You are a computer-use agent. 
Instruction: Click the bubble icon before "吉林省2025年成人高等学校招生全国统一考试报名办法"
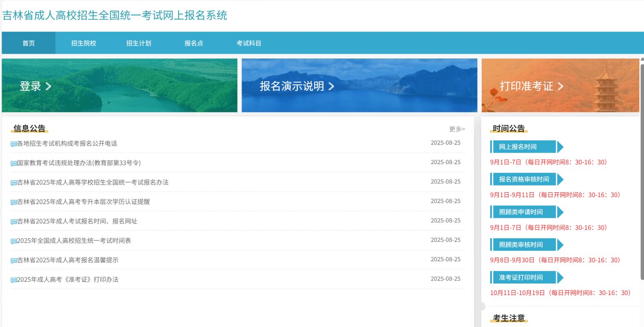[x=14, y=183]
